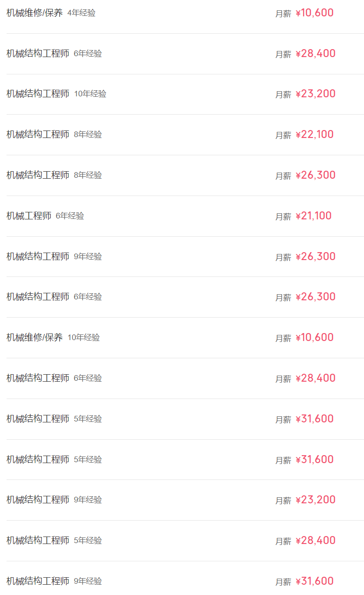Click ¥26,300 salary on the 6年经验 row
Image resolution: width=364 pixels, height=595 pixels.
(x=316, y=297)
